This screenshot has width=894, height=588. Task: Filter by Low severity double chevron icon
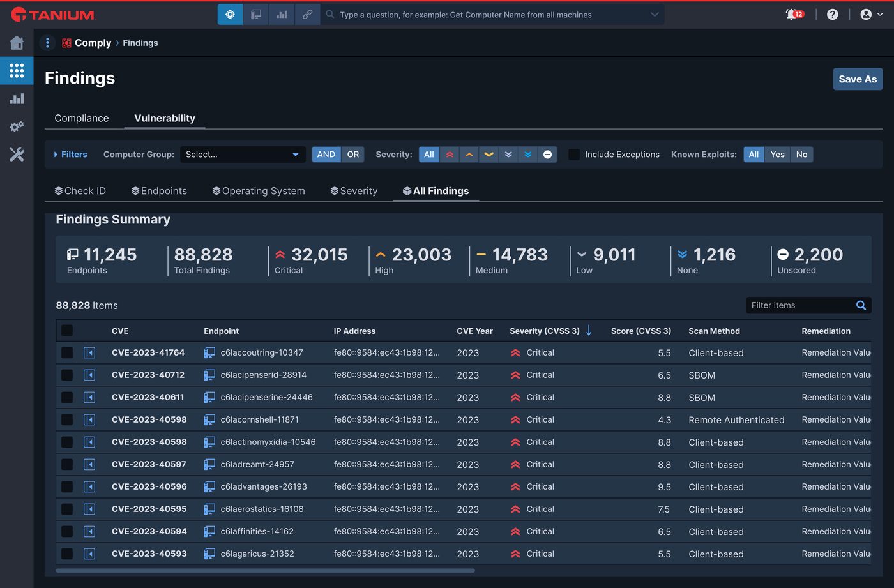pos(508,155)
